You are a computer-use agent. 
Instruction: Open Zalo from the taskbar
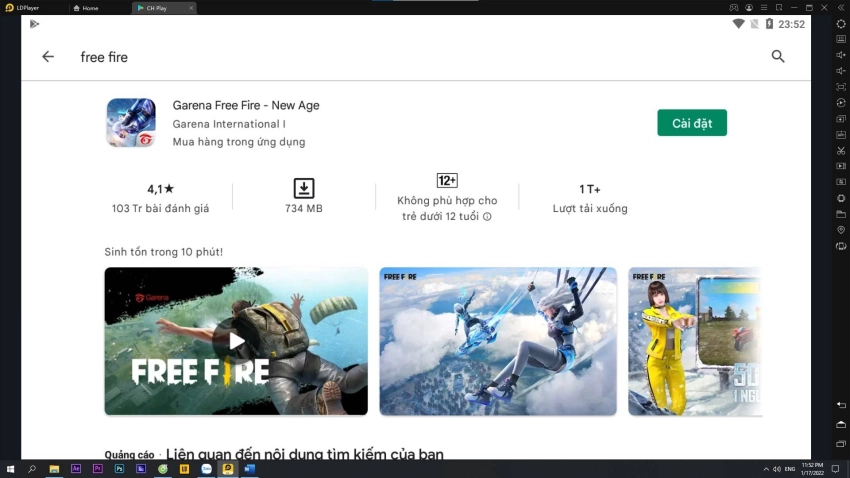207,469
